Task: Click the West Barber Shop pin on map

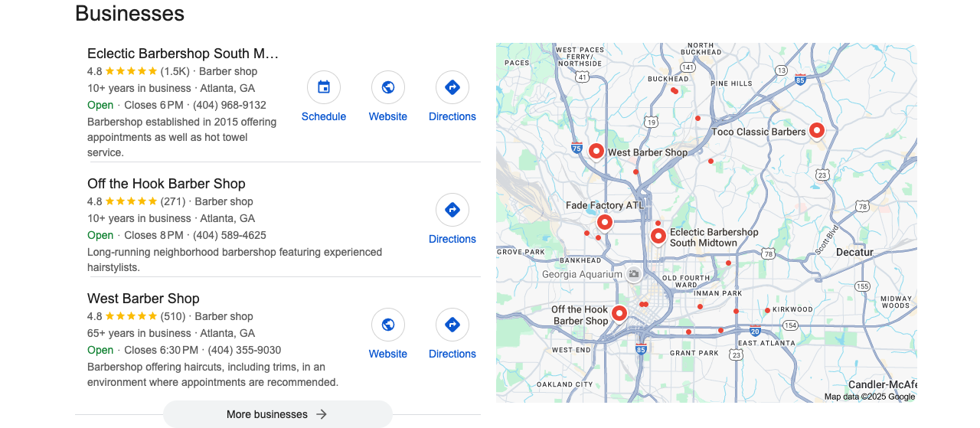Action: click(x=596, y=151)
